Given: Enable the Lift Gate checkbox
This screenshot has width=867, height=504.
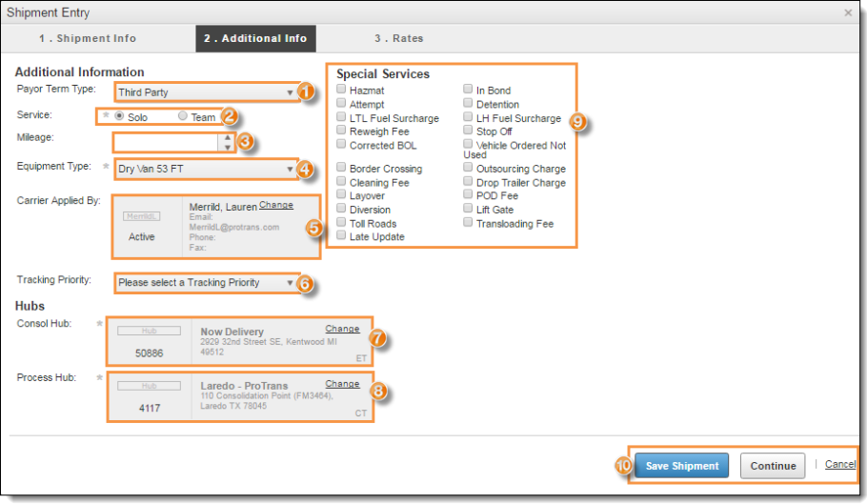Looking at the screenshot, I should [469, 210].
